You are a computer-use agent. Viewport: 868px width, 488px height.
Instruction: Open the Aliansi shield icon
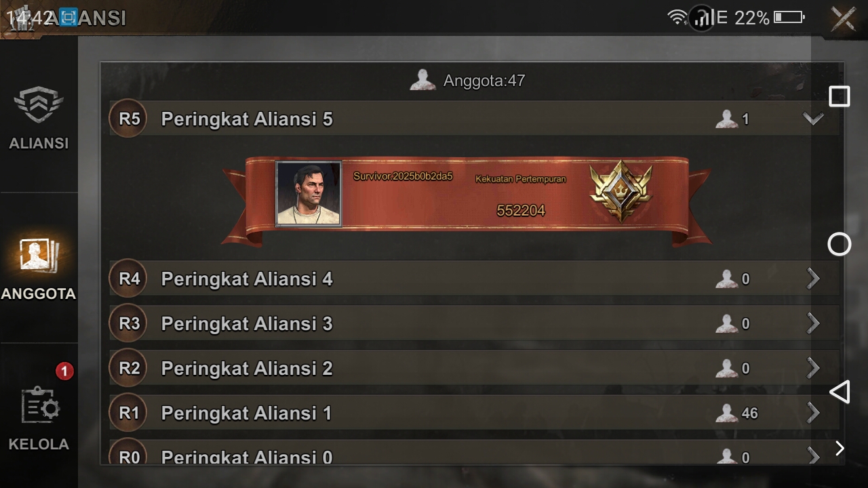pos(39,105)
